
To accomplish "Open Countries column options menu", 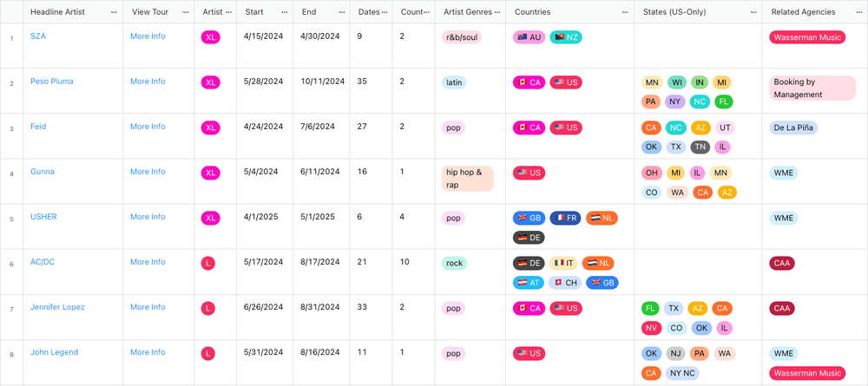I will tap(626, 12).
